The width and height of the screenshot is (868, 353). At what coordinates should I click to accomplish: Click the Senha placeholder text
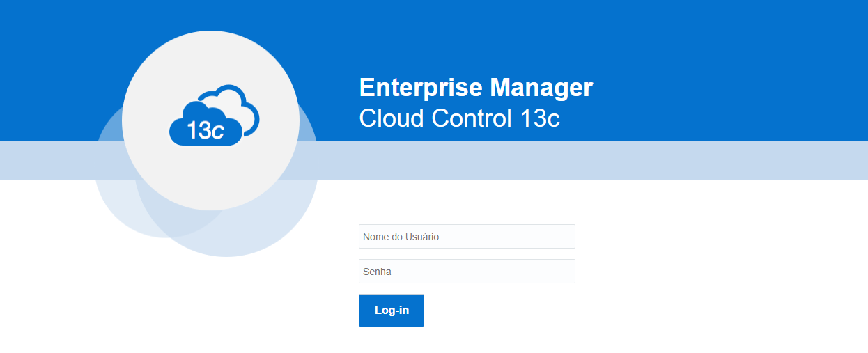tap(377, 272)
